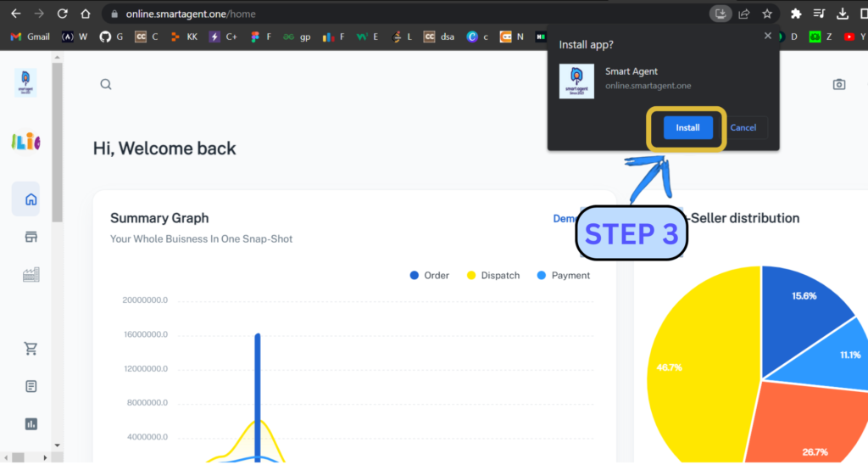Toggle Order series in graph legend

point(429,276)
